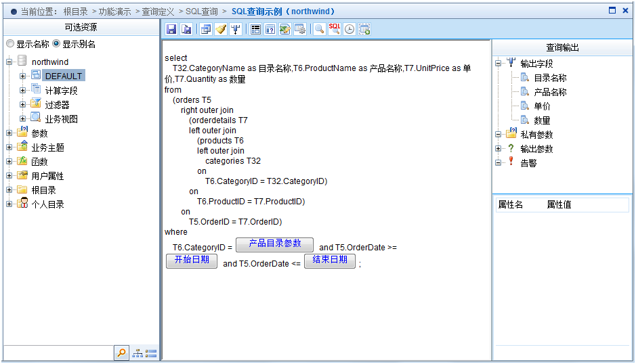The image size is (636, 364).
Task: Select the 显示别名 radio button
Action: tap(56, 43)
